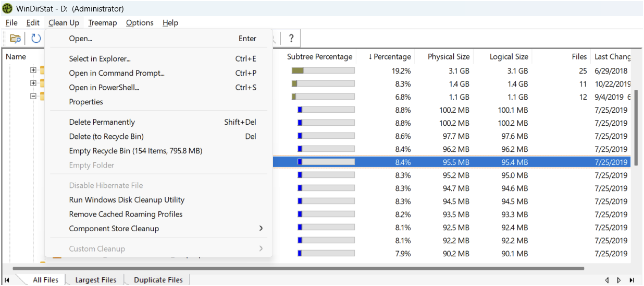
Task: Switch to the Largest Files tab
Action: [x=95, y=280]
